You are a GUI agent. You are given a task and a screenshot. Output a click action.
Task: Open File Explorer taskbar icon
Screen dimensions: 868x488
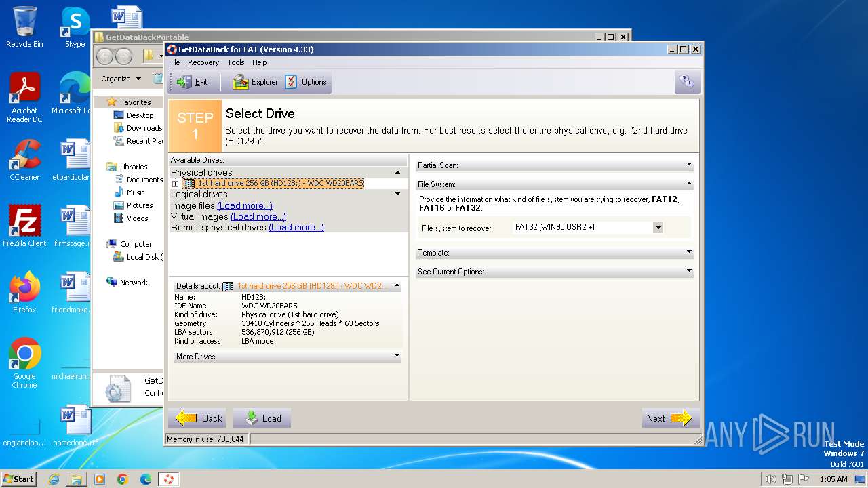click(x=77, y=479)
